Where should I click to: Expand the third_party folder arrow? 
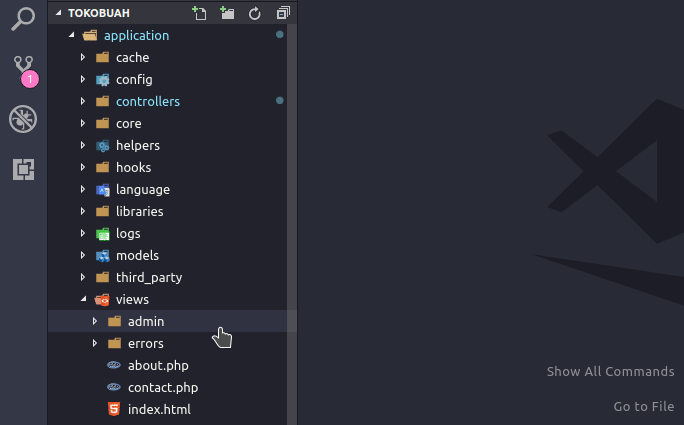[x=83, y=277]
